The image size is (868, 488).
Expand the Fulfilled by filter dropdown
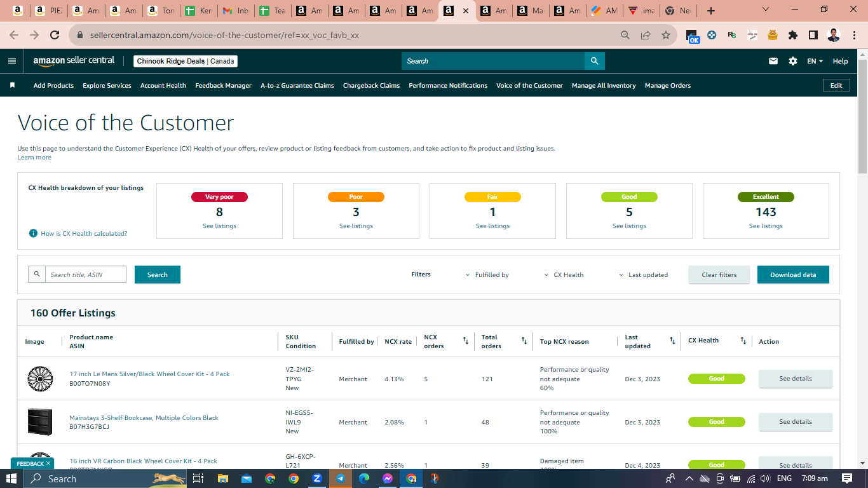pos(487,275)
